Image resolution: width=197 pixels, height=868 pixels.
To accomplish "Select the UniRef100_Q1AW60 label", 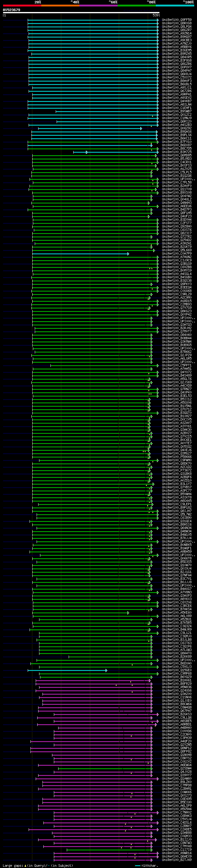I will point(177,779).
